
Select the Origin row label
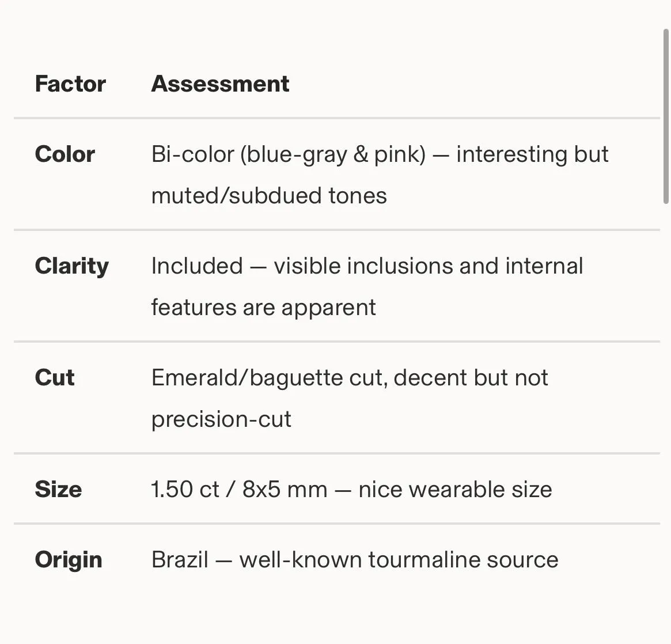coord(69,560)
